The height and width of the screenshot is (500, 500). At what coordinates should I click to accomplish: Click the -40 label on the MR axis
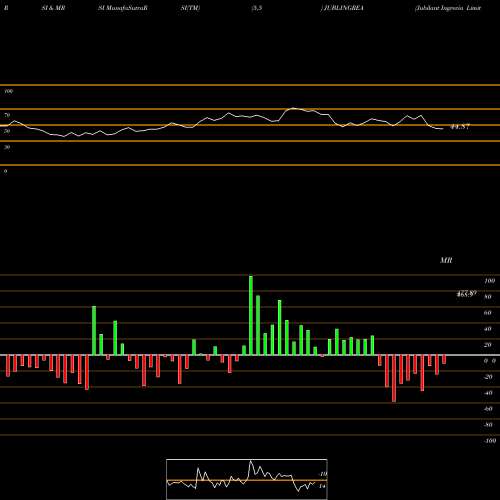(x=488, y=393)
